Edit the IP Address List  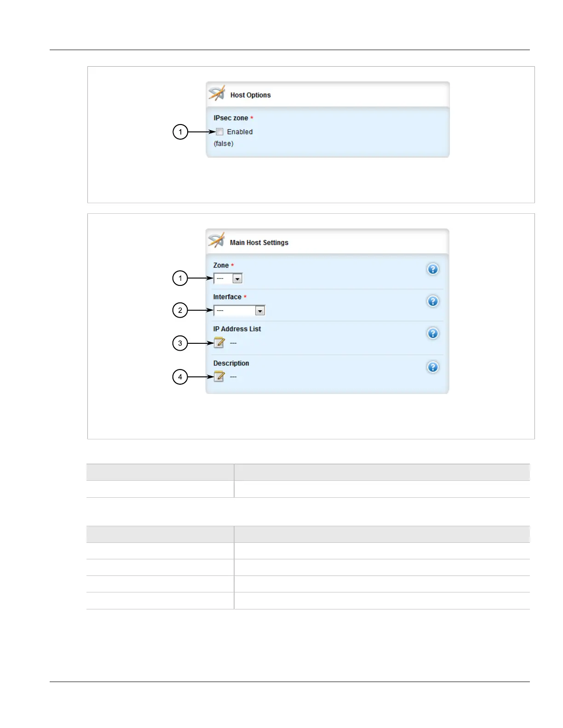[x=219, y=343]
